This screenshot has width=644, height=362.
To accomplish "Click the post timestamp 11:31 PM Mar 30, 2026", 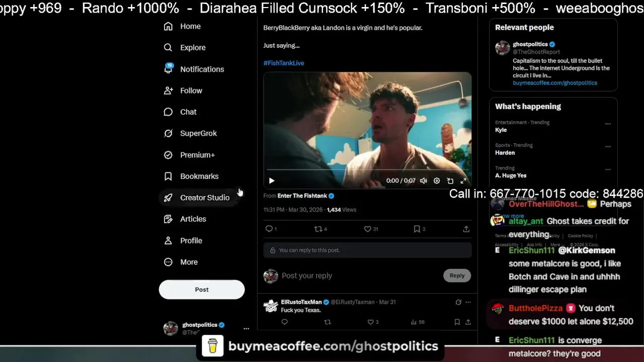I will [x=292, y=210].
